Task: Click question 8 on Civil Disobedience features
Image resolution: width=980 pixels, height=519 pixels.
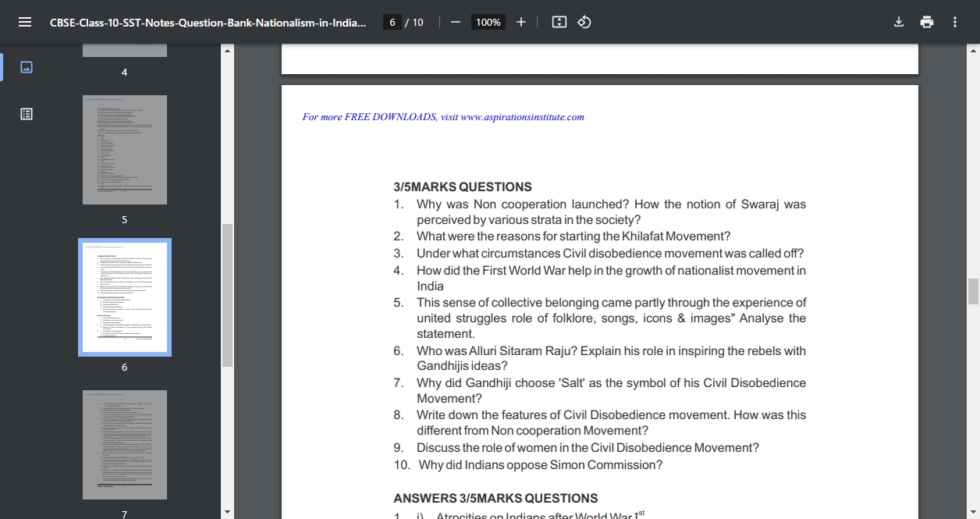Action: click(600, 422)
